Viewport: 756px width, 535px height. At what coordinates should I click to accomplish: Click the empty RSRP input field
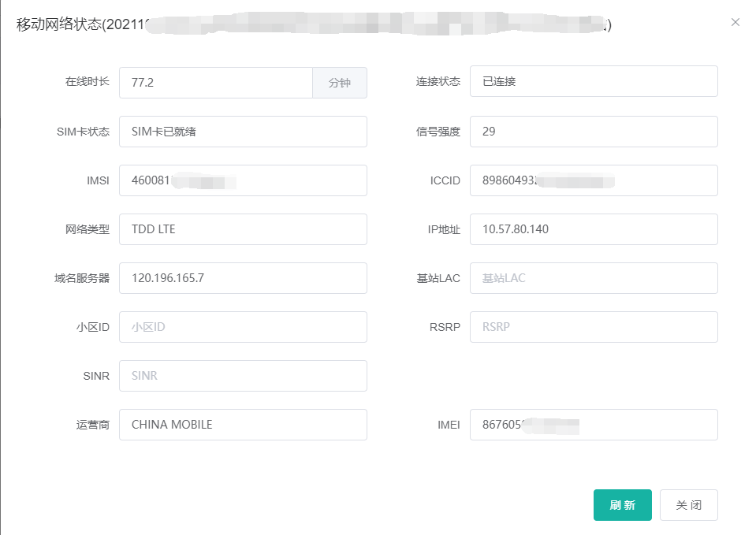[593, 327]
